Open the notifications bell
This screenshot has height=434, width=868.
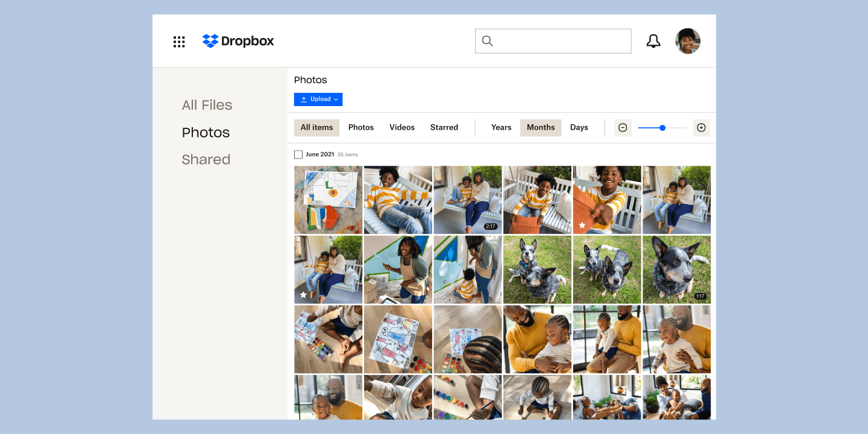point(653,41)
